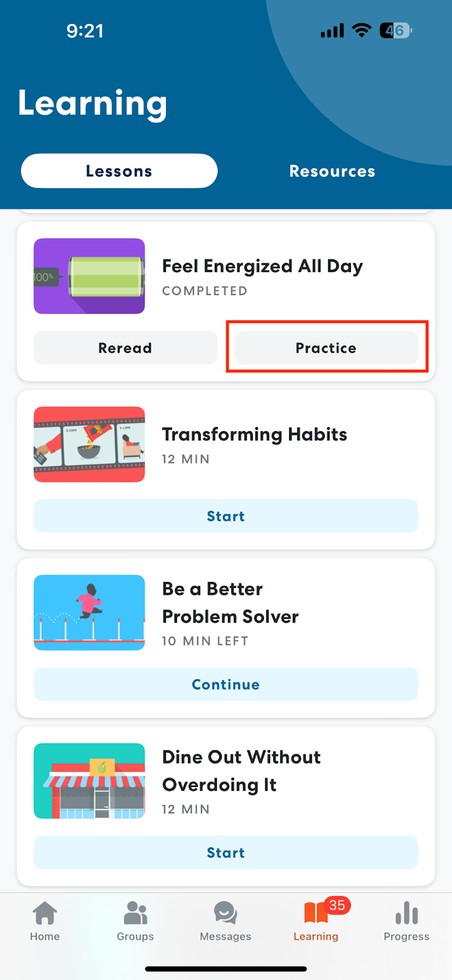The image size is (452, 980).
Task: Tap the Learning book icon
Action: tap(316, 913)
